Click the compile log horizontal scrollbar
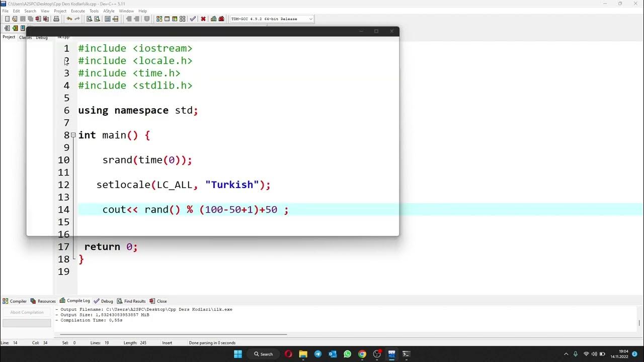This screenshot has width=644, height=362. tap(174, 334)
